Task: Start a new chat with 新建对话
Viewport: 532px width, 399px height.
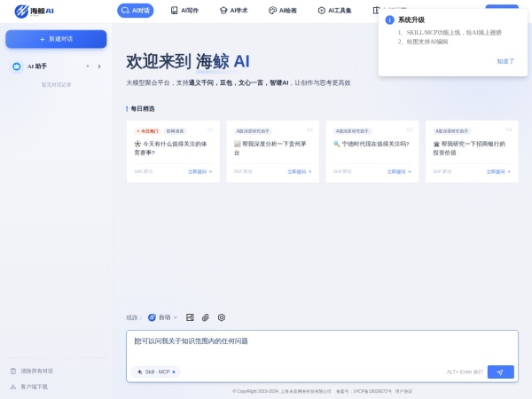Action: tap(56, 39)
